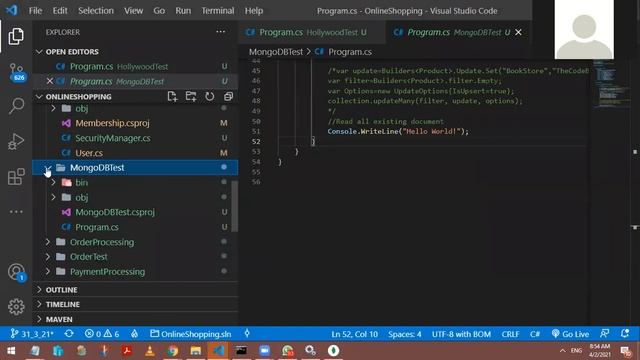This screenshot has width=640, height=360.
Task: Expand the obj folder above Membership.csproj
Action: tap(53, 108)
